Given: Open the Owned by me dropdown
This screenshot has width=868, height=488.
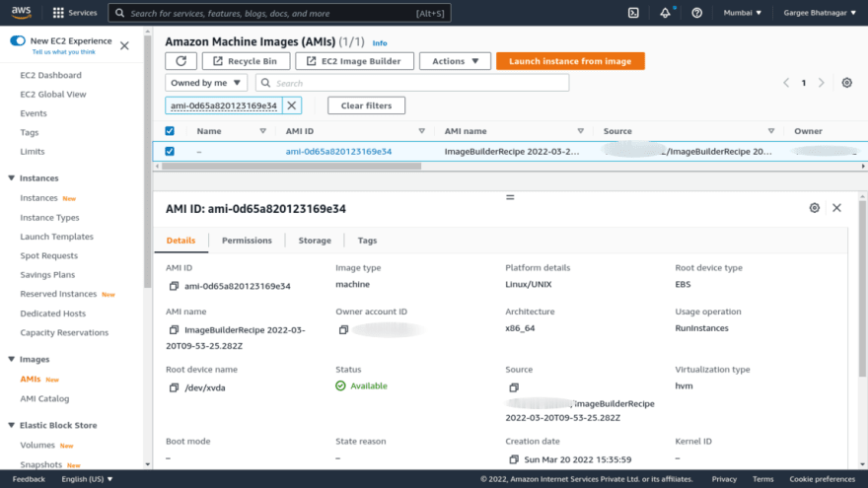Looking at the screenshot, I should click(205, 83).
